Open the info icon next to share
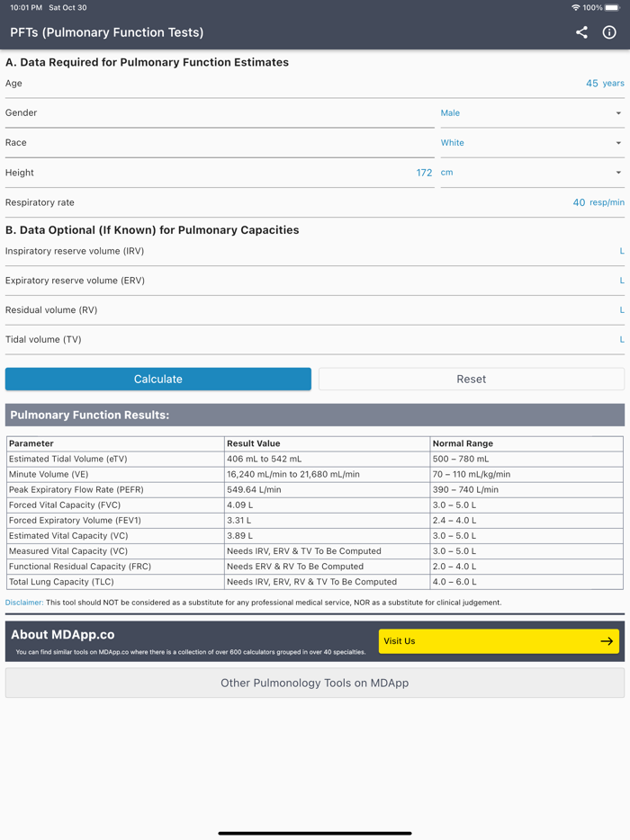The image size is (630, 840). 609,32
